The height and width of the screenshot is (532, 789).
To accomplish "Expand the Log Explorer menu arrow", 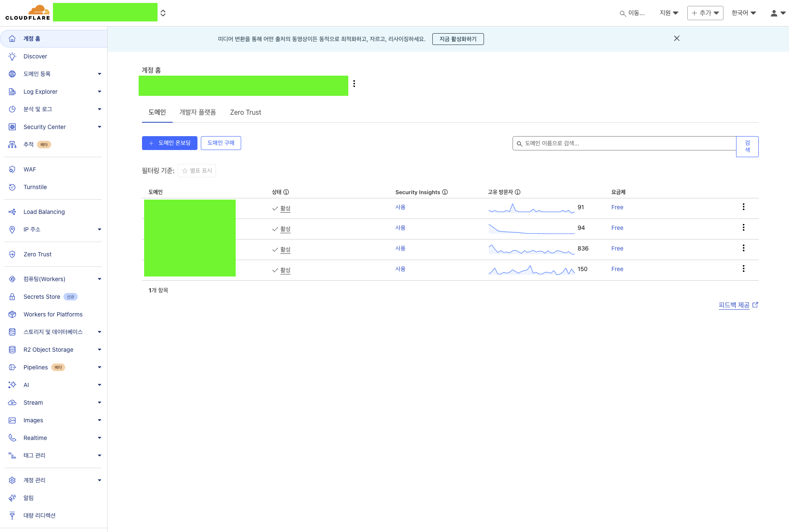I will 100,92.
